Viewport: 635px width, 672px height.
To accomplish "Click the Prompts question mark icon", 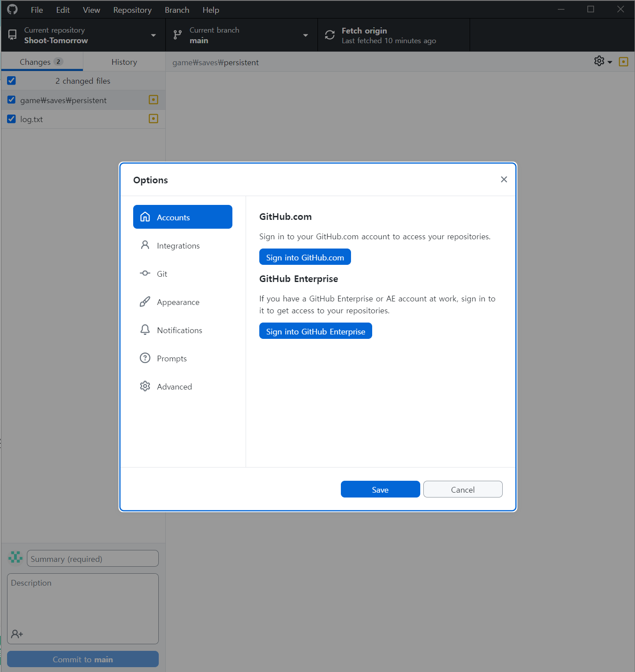I will coord(145,358).
